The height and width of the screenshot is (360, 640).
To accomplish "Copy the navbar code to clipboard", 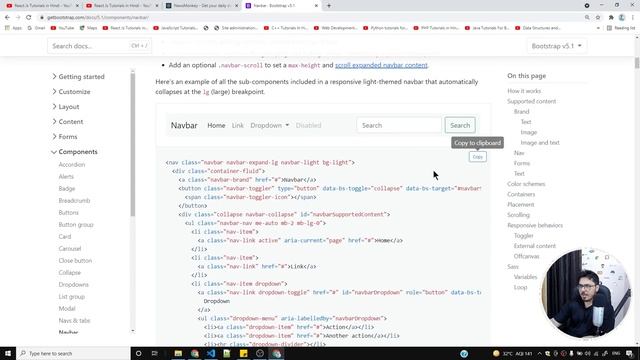I will tap(478, 157).
